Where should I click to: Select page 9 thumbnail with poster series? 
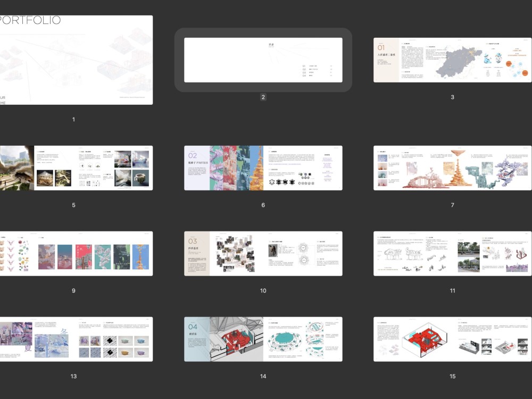(76, 254)
